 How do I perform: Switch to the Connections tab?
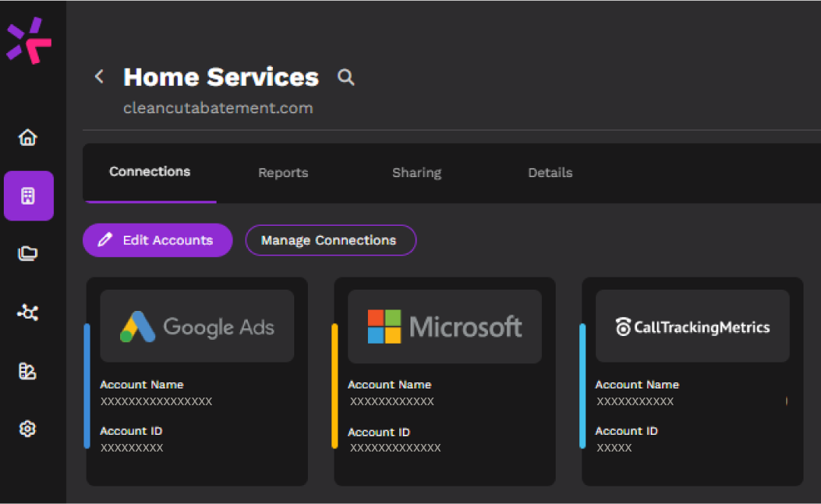[150, 172]
